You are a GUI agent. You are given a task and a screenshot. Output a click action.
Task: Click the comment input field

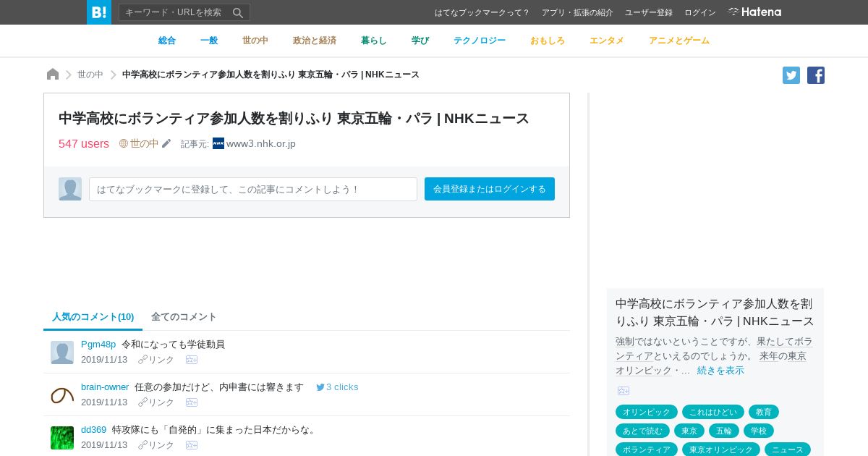pyautogui.click(x=253, y=189)
